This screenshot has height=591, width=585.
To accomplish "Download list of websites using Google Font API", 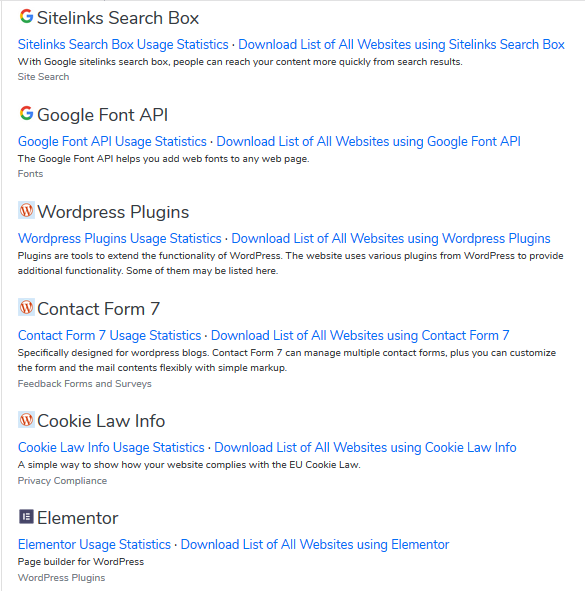I will pyautogui.click(x=368, y=141).
